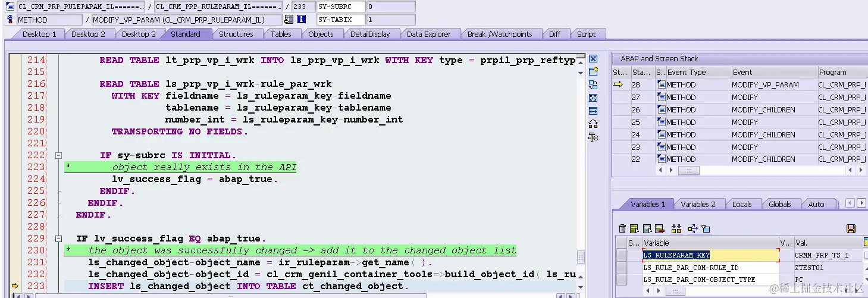Click the SY-SUBRC field in header
The height and width of the screenshot is (298, 868).
tap(341, 7)
